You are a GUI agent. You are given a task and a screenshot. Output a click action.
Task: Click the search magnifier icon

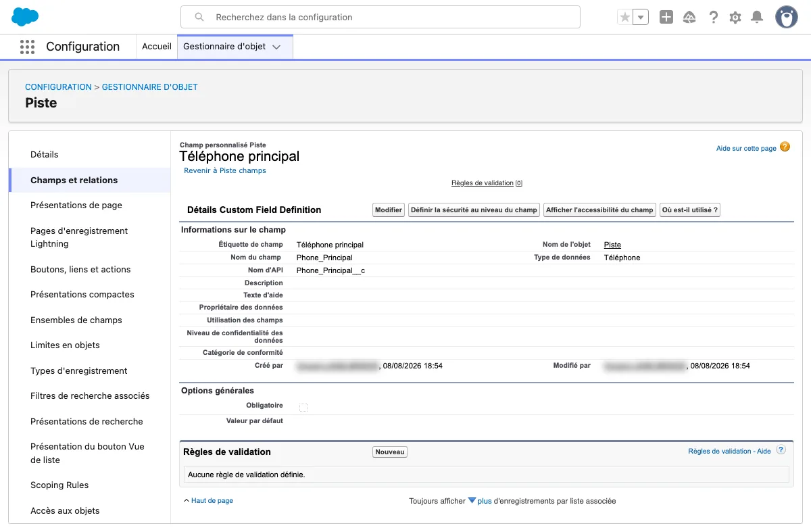tap(199, 17)
